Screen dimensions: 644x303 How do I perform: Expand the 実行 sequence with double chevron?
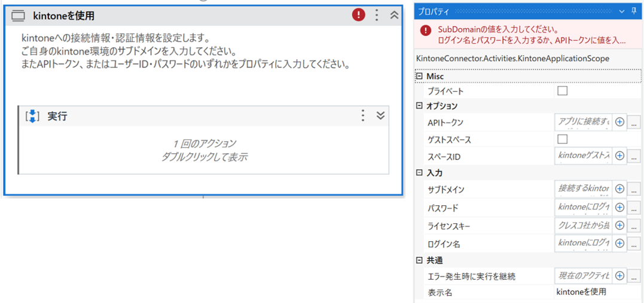click(x=381, y=116)
